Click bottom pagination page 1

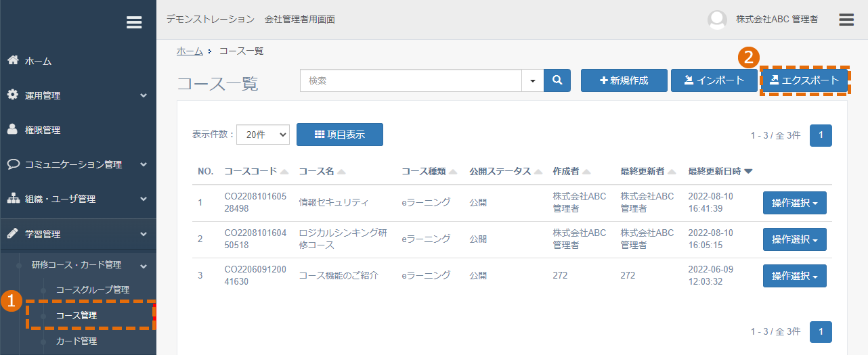pyautogui.click(x=821, y=332)
